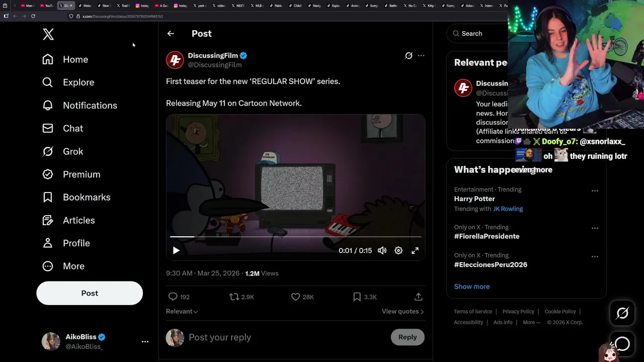Click DiscussingFilm avatar in Relevant people
This screenshot has width=644, height=362.
coord(463,88)
